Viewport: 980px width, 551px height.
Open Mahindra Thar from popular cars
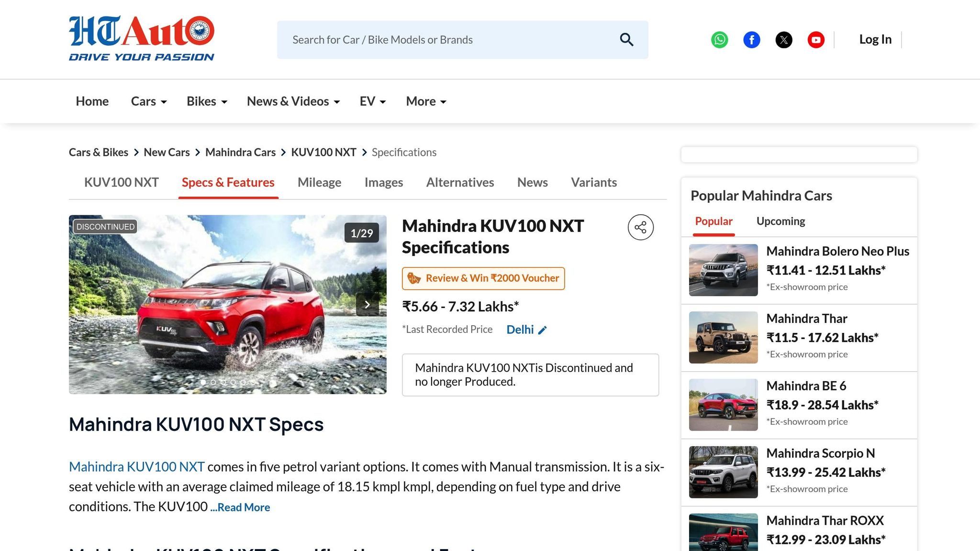point(807,318)
